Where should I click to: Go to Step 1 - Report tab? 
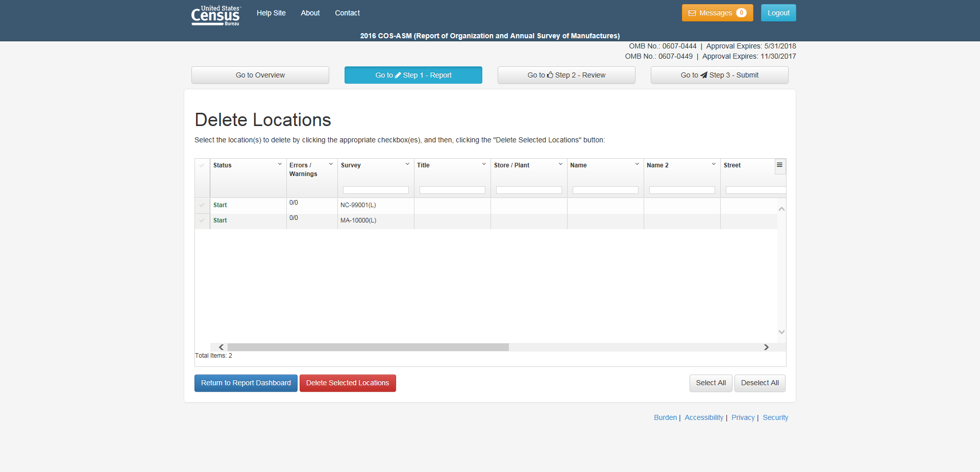[413, 75]
